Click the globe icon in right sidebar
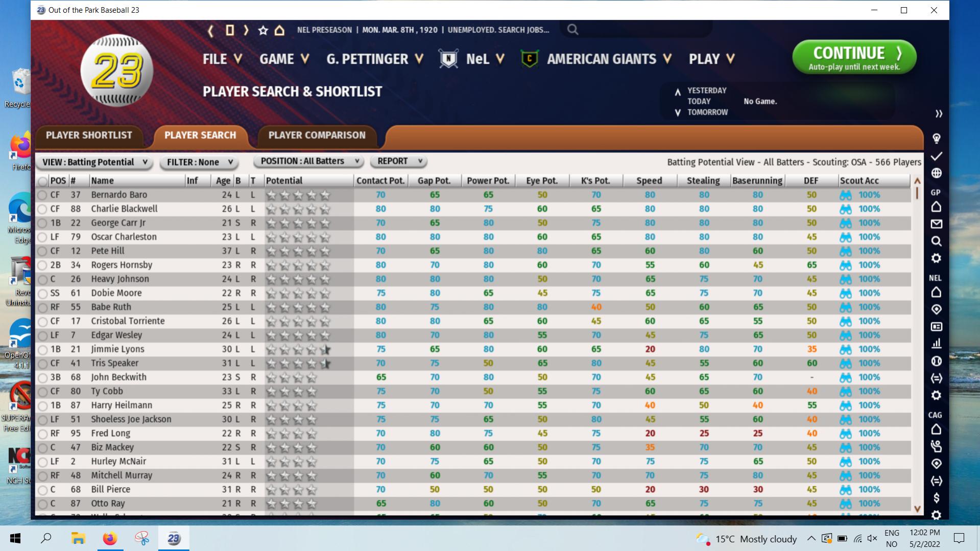Viewport: 980px width, 551px height. pos(936,173)
